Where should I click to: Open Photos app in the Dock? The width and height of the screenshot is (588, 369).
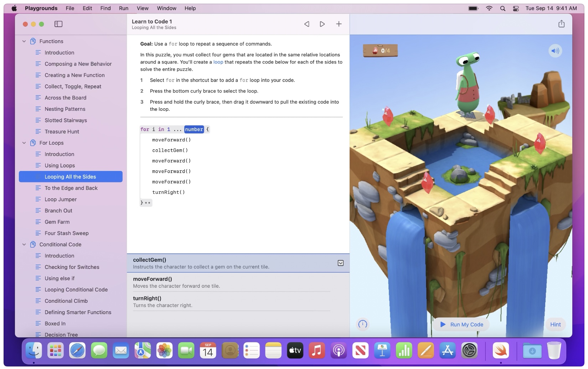tap(164, 351)
